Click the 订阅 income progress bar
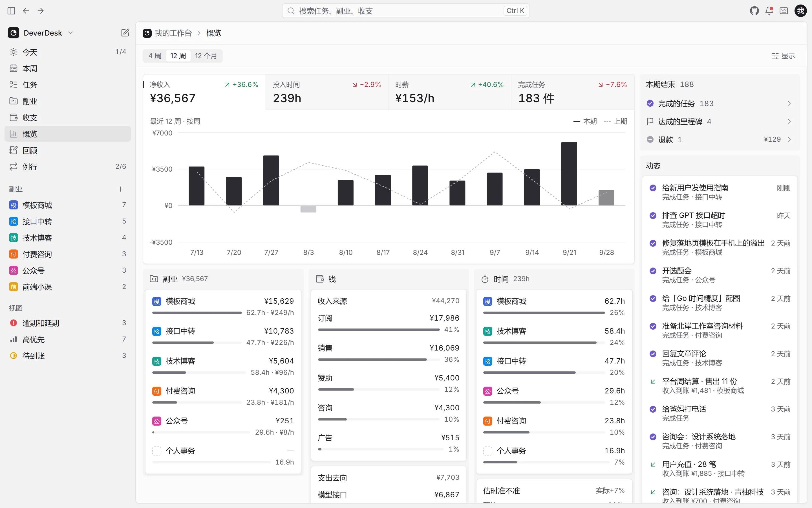This screenshot has height=508, width=812. (x=378, y=330)
